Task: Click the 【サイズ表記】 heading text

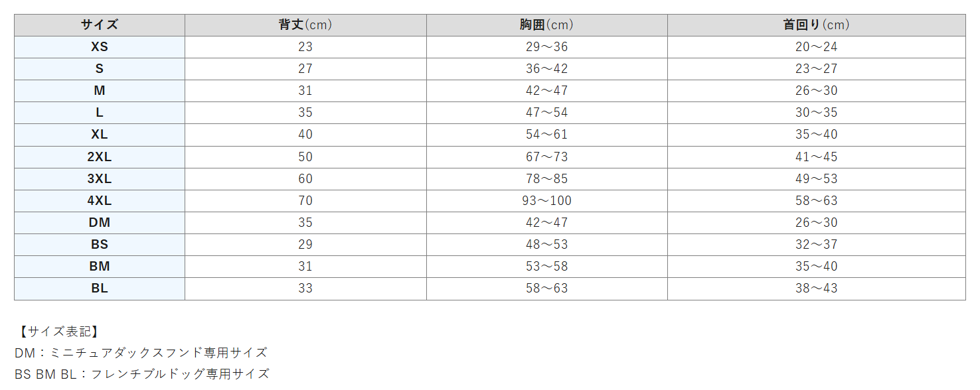Action: click(x=59, y=332)
